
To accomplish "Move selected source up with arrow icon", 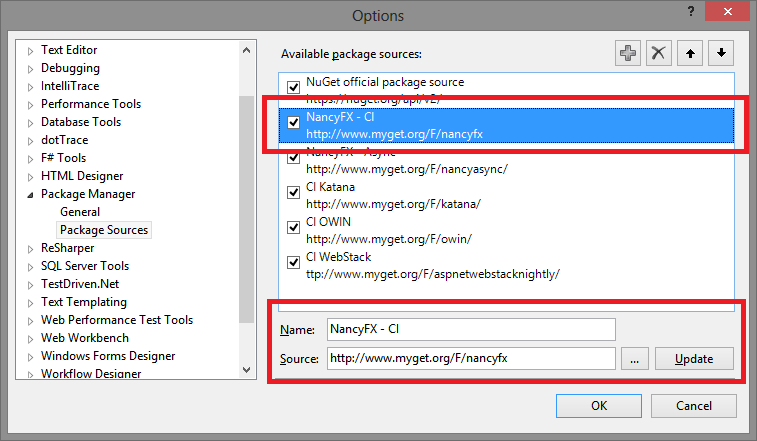I will [x=690, y=53].
